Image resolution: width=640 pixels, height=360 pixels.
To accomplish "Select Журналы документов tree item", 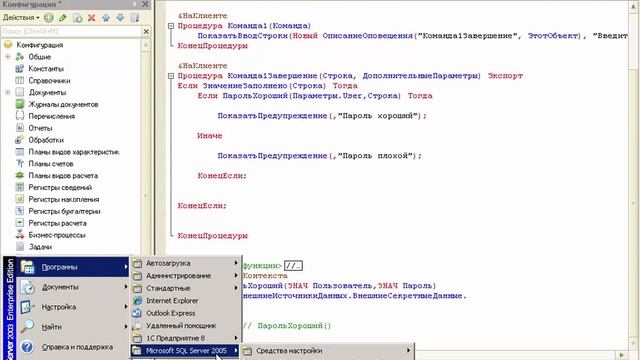I will (x=63, y=104).
